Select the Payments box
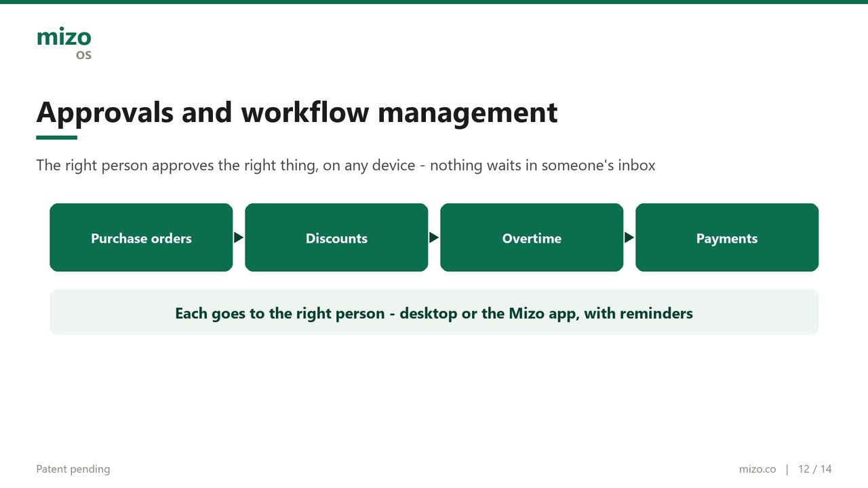Screen dimensions: 868x488 point(727,238)
